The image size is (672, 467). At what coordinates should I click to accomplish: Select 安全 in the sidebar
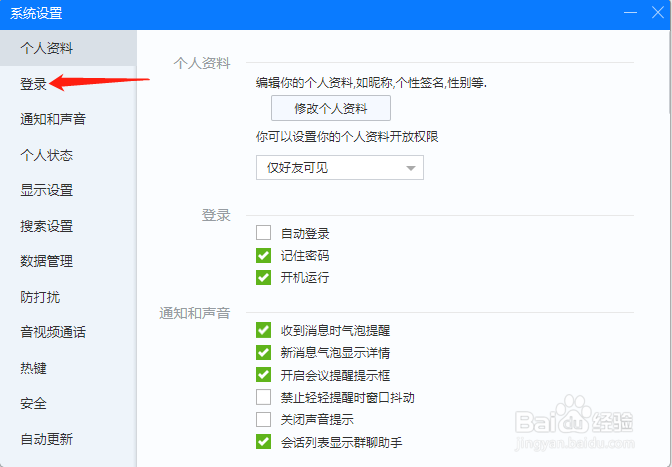pos(68,404)
